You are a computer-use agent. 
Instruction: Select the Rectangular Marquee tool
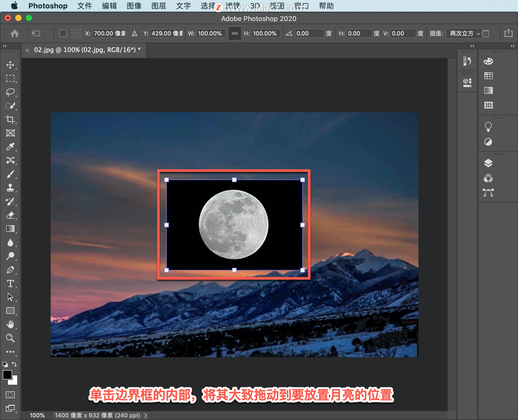click(10, 79)
